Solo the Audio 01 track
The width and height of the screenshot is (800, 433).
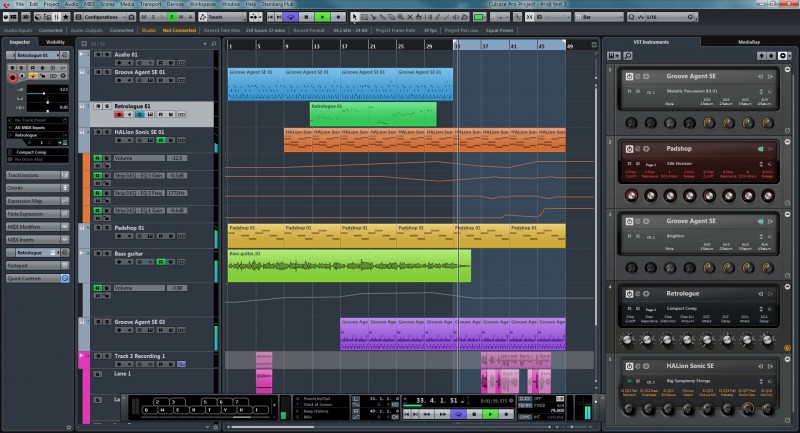click(x=105, y=56)
